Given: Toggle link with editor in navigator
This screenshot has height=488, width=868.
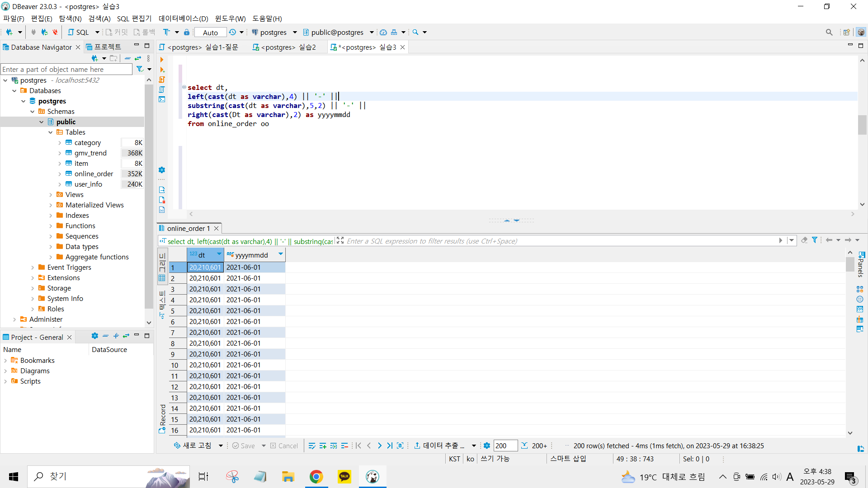Looking at the screenshot, I should pyautogui.click(x=138, y=58).
